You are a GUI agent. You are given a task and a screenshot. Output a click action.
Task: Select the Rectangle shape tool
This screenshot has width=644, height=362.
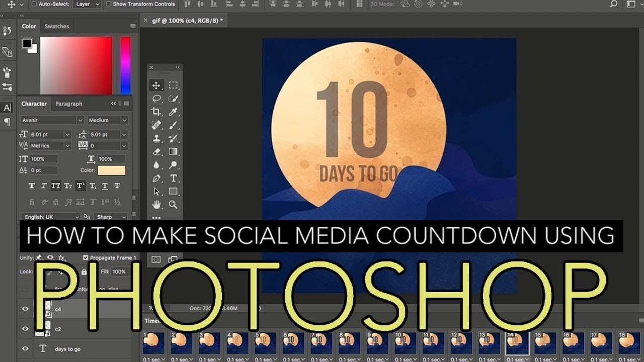(x=173, y=191)
